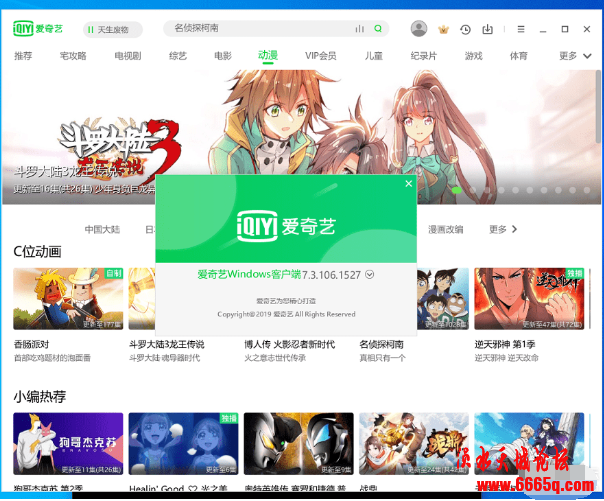This screenshot has width=604, height=501.
Task: Click the hot-search bars icon in search box
Action: (x=360, y=29)
